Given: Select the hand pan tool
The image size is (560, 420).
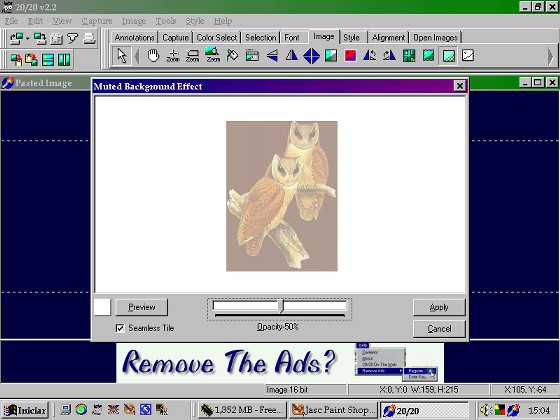Looking at the screenshot, I should click(x=153, y=56).
